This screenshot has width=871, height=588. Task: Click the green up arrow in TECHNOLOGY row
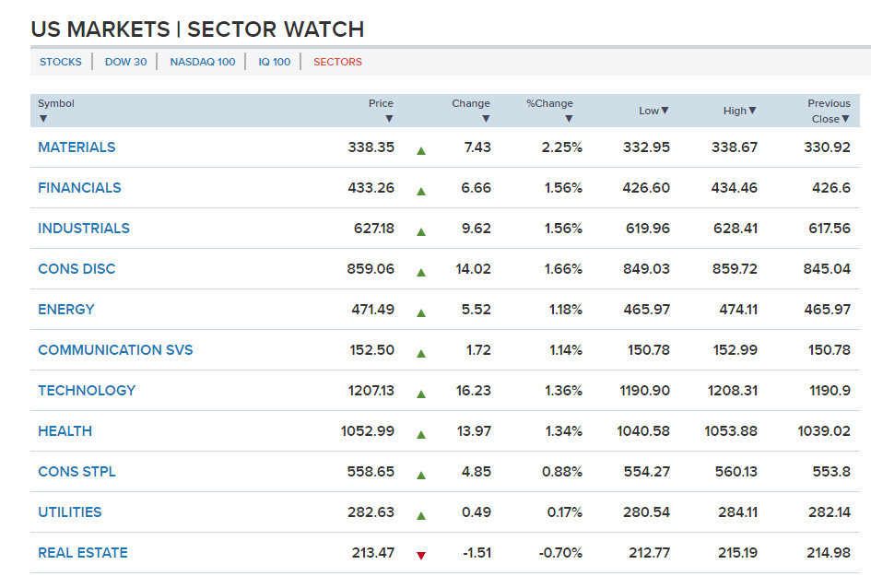421,394
